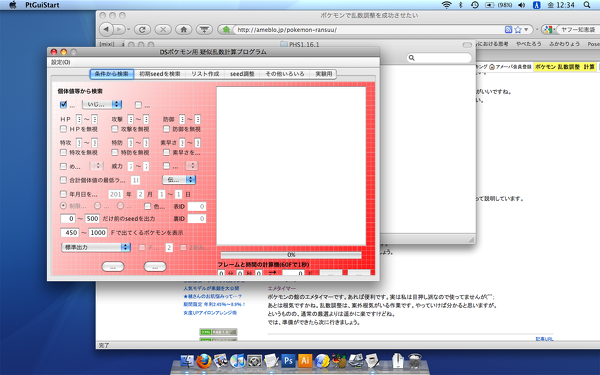600x375 pixels.
Task: Open the downloads button in Firefox toolbar
Action: click(x=204, y=29)
